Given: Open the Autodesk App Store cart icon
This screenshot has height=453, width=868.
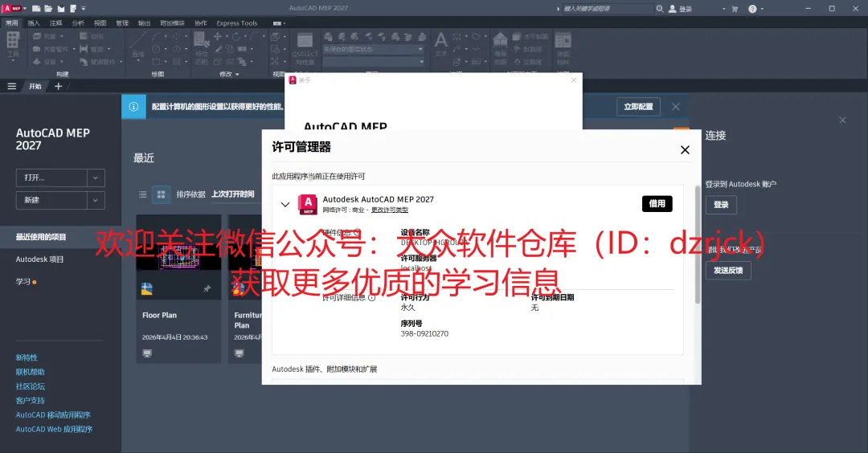Looking at the screenshot, I should (x=735, y=9).
